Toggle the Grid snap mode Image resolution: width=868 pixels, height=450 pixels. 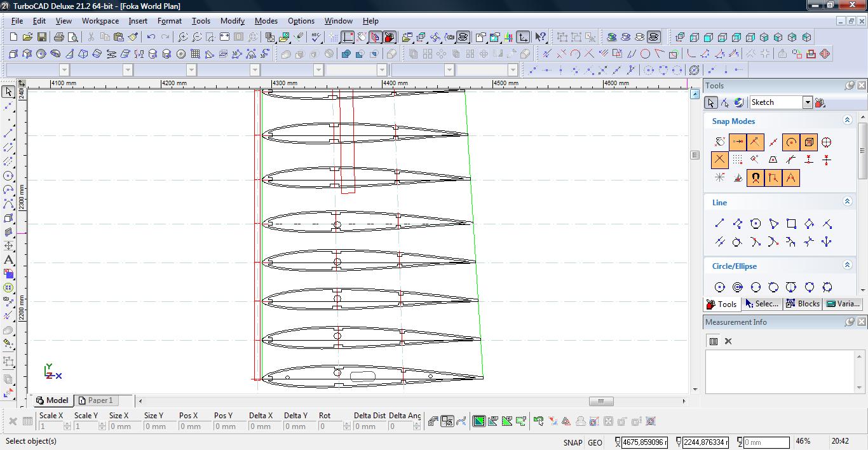pos(737,160)
